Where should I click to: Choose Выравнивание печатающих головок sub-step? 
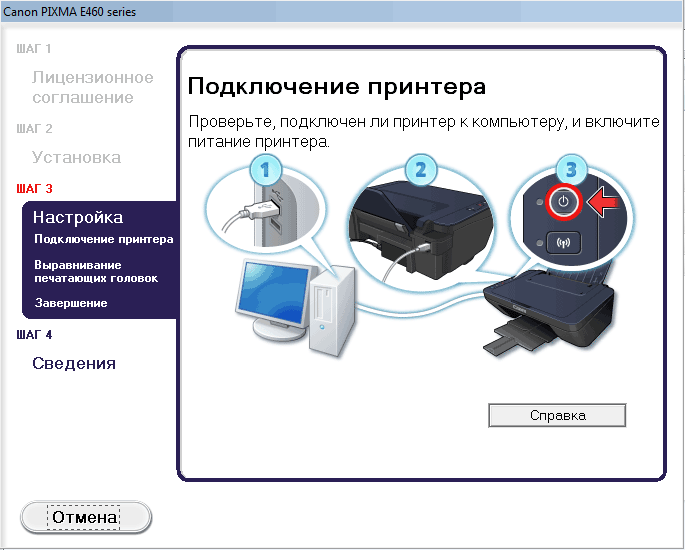(x=96, y=272)
